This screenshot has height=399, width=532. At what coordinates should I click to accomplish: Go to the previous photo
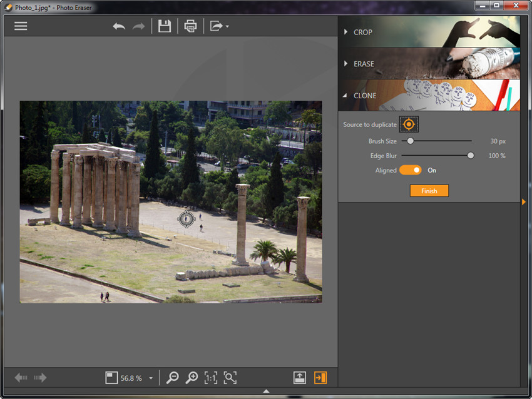click(x=21, y=378)
